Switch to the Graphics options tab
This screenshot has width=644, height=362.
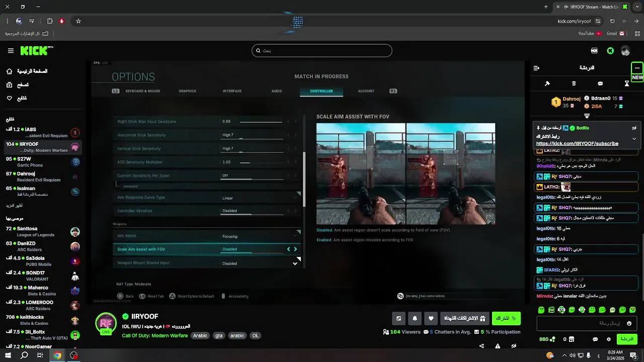coord(187,91)
